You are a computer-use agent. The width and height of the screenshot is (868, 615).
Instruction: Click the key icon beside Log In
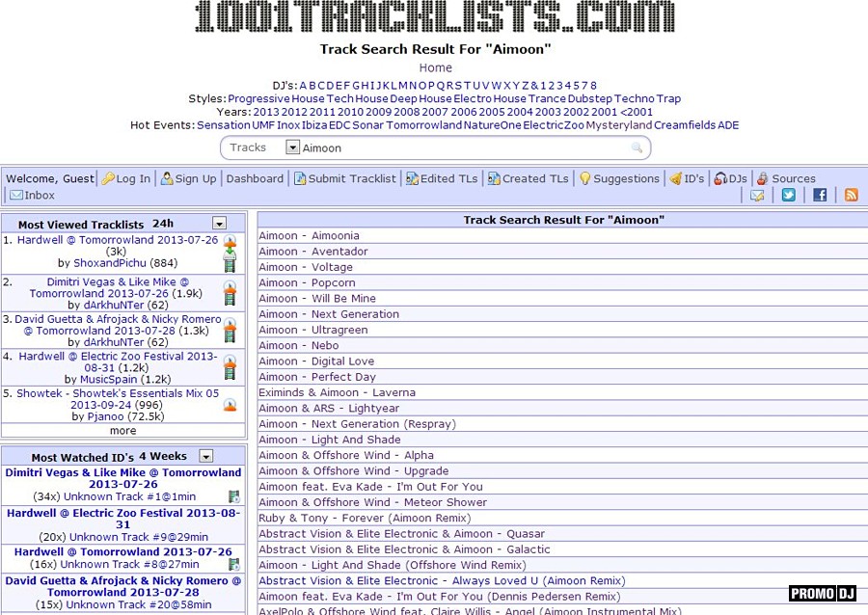coord(108,178)
